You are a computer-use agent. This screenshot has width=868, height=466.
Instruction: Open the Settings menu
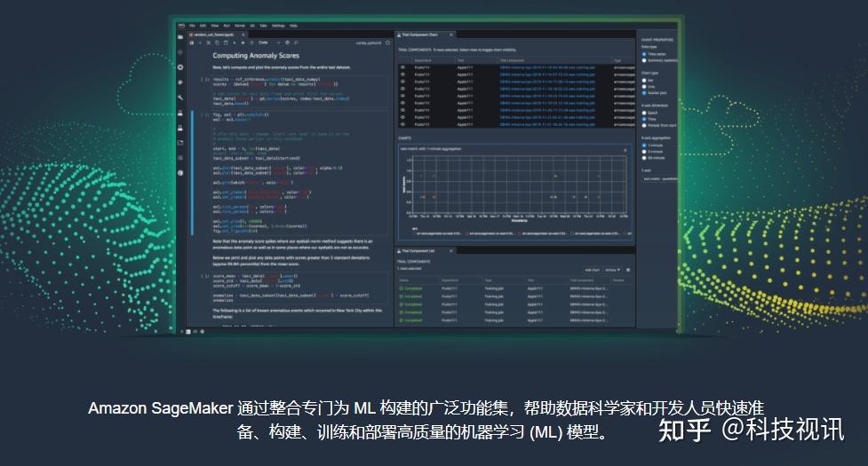[278, 26]
